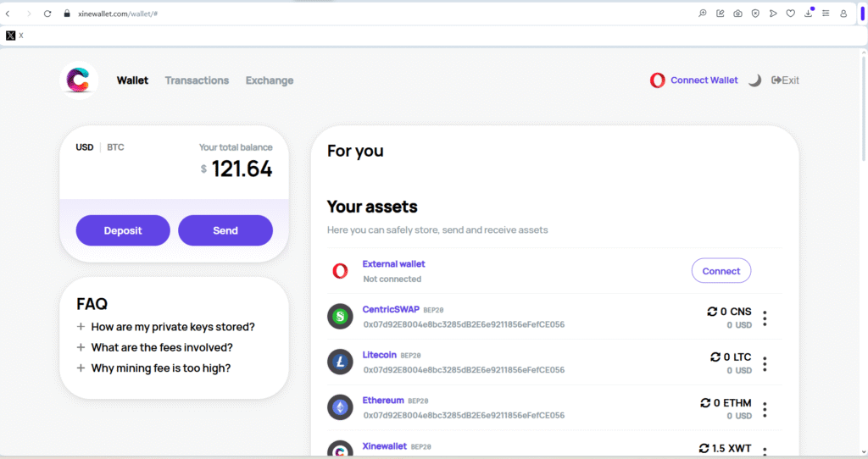This screenshot has height=459, width=868.
Task: Go to the Exchange tab
Action: pyautogui.click(x=270, y=80)
